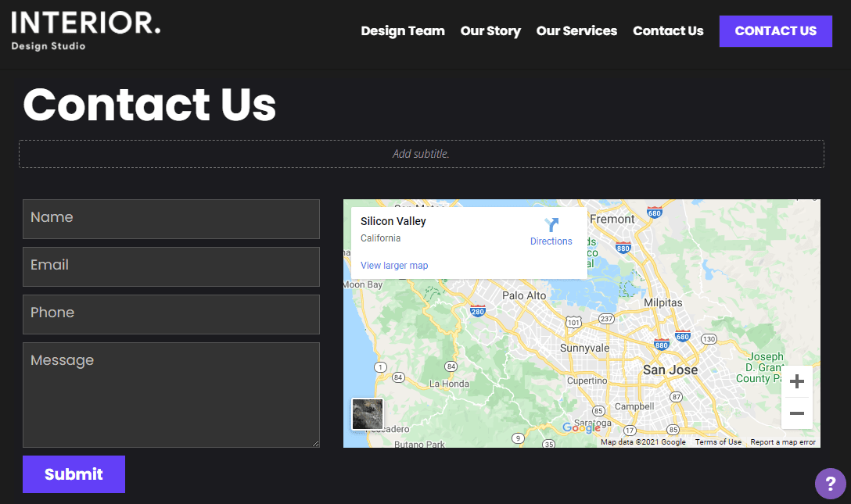Click into the Name field

point(171,219)
